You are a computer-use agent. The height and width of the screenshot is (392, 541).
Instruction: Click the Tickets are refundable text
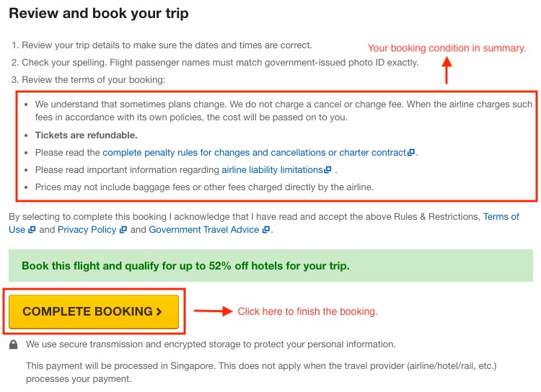pyautogui.click(x=87, y=135)
